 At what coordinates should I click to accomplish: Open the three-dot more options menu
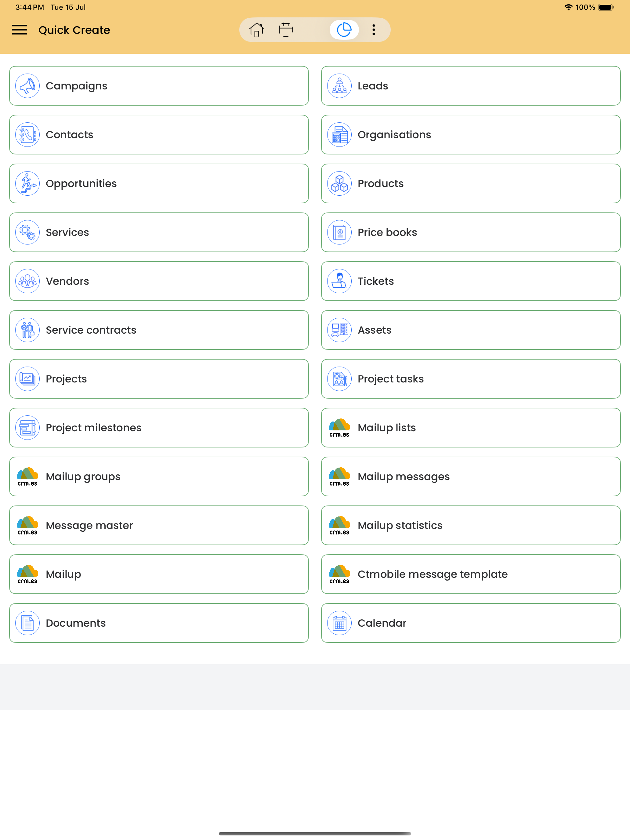[x=374, y=30]
